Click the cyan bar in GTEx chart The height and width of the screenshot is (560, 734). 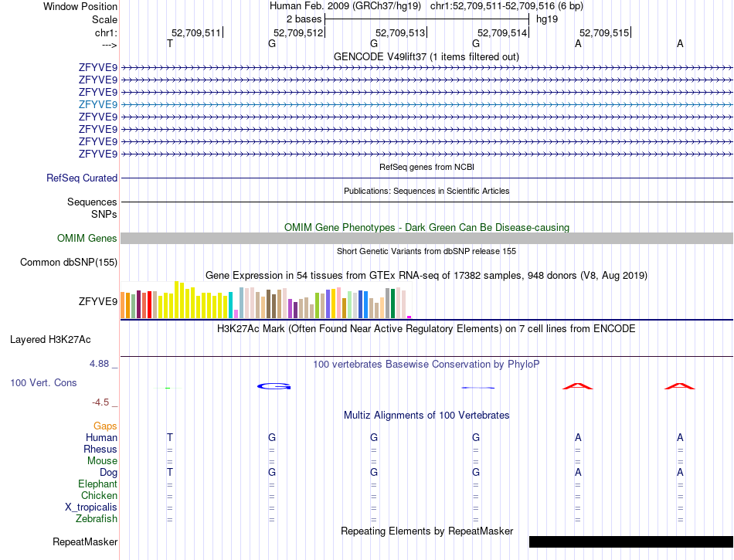(x=231, y=306)
